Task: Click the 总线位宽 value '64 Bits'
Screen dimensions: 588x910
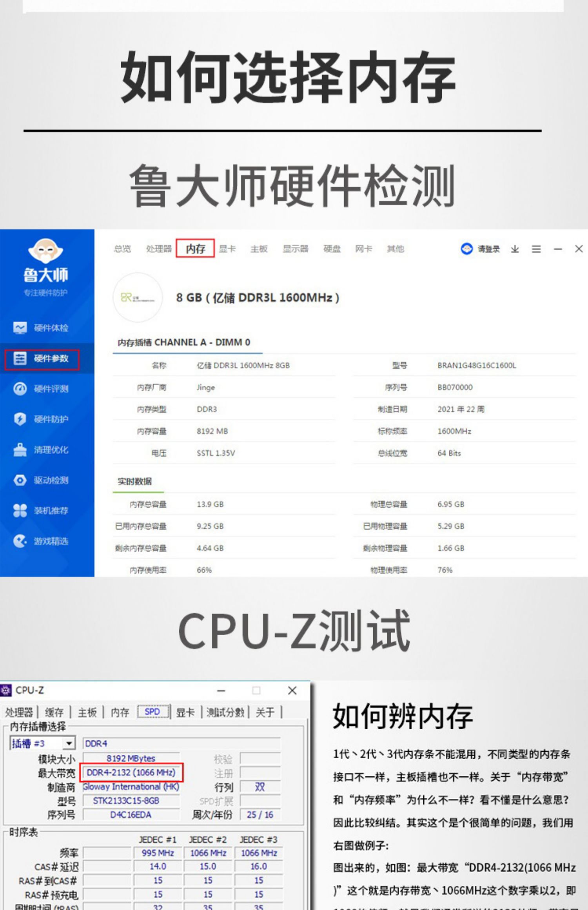Action: tap(449, 453)
